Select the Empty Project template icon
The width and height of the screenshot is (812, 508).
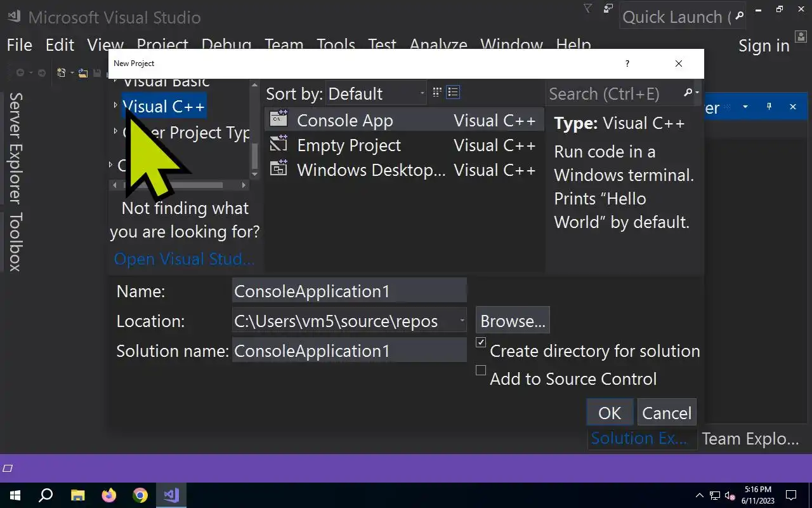point(278,144)
